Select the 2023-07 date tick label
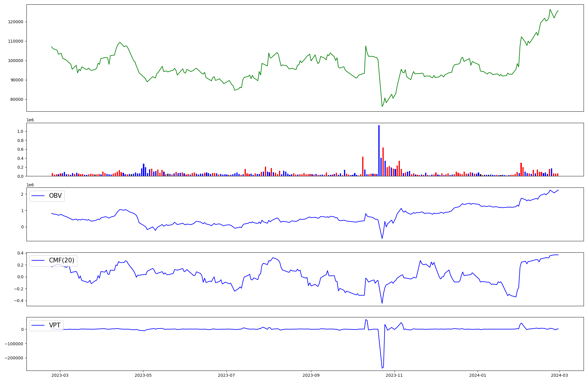Viewport: 588px width, 382px height. pyautogui.click(x=226, y=375)
